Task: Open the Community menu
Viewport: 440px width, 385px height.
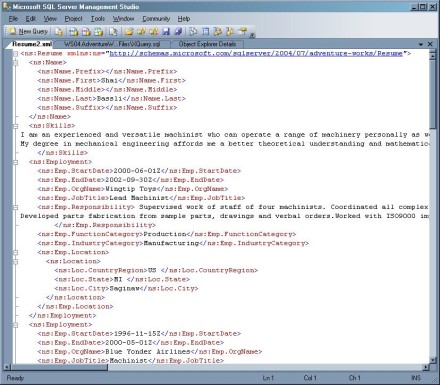Action: tap(156, 19)
